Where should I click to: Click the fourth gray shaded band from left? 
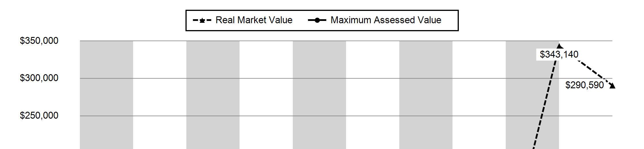click(x=426, y=95)
